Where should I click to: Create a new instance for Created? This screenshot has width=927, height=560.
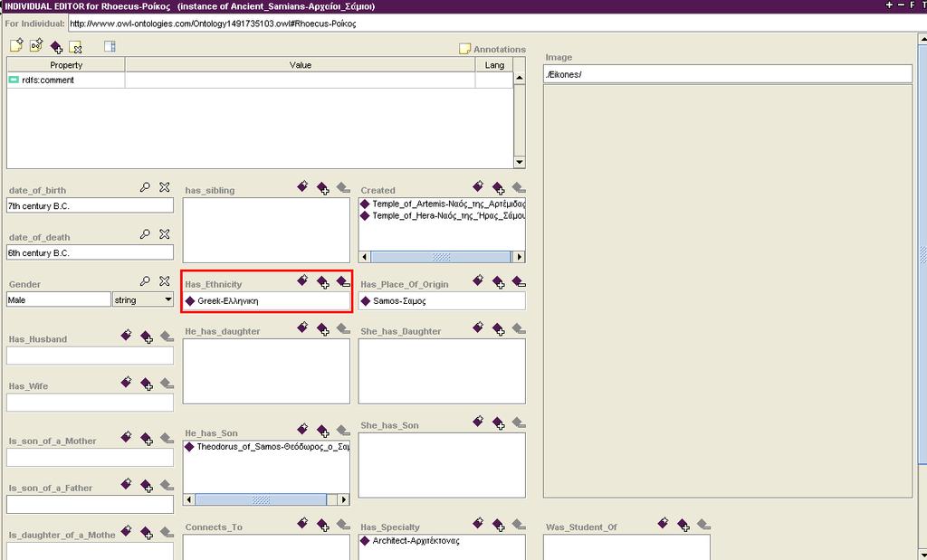(478, 186)
